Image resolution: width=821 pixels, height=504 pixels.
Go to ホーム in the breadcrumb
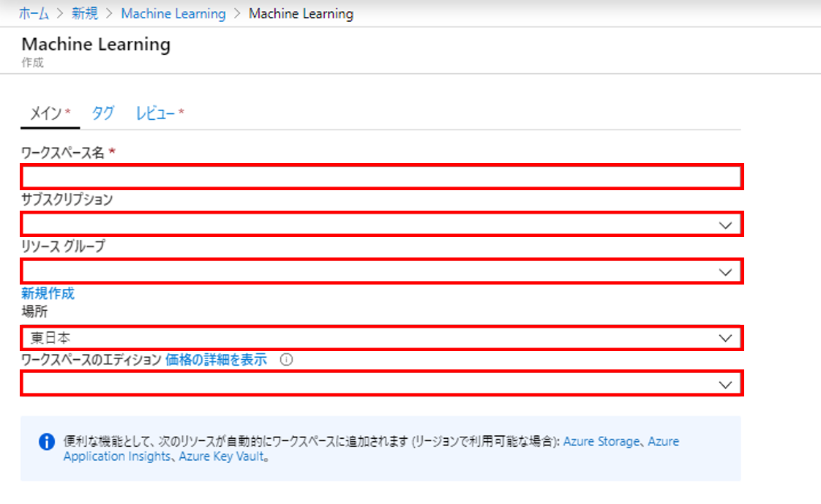[x=34, y=14]
